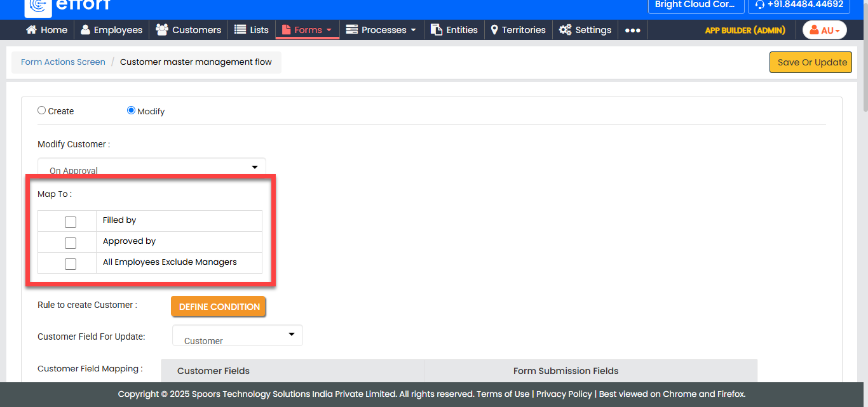The width and height of the screenshot is (868, 407).
Task: Open Employees via the person icon
Action: point(85,30)
